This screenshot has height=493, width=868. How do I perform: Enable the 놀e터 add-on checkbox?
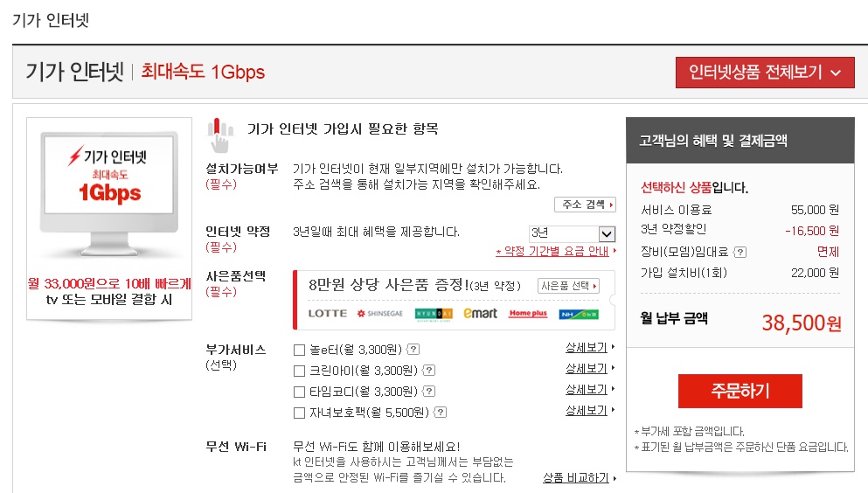[299, 350]
